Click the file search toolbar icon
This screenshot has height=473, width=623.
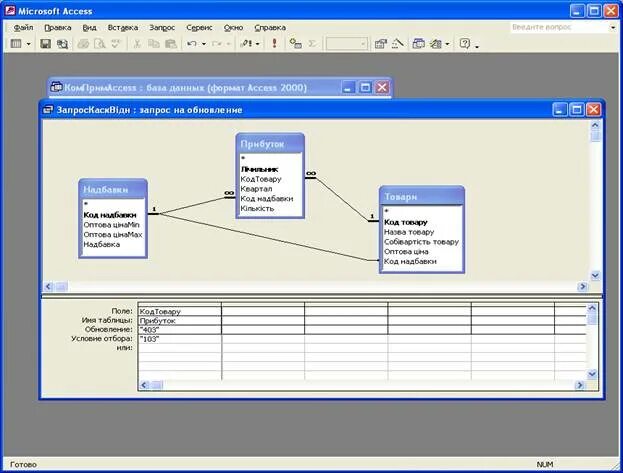pos(62,43)
